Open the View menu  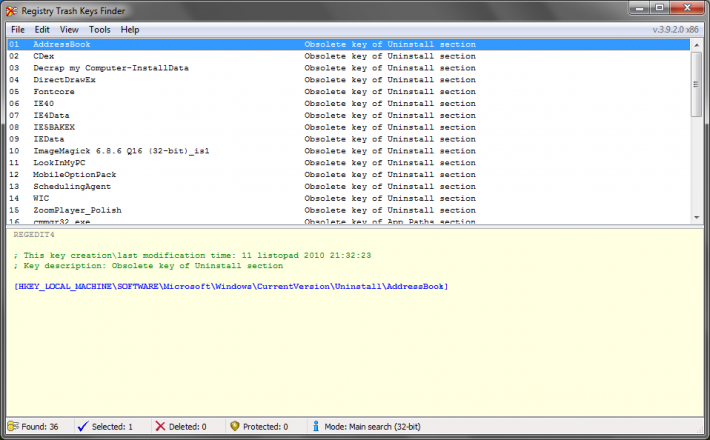pos(69,30)
